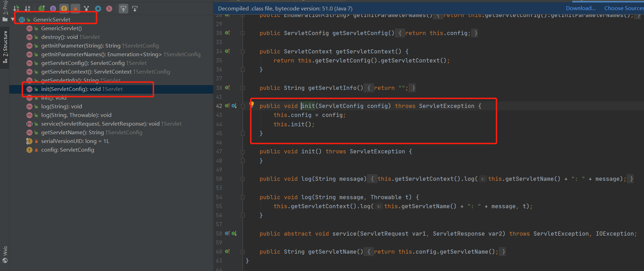Open the Z: Structure tool window tab

(x=5, y=43)
